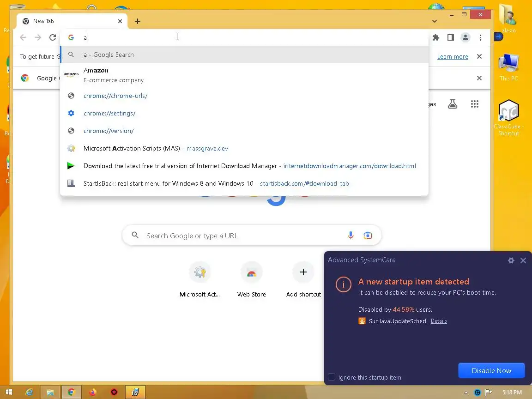Viewport: 532px width, 399px height.
Task: Open the red circular taskbar app
Action: point(114,392)
